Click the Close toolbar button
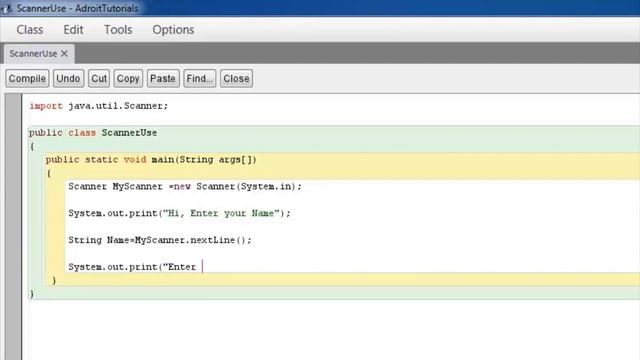 pos(236,78)
